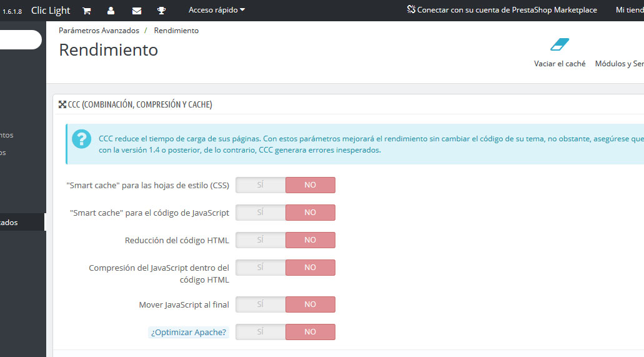The height and width of the screenshot is (357, 644).
Task: Click Clic Light shop name
Action: point(51,11)
